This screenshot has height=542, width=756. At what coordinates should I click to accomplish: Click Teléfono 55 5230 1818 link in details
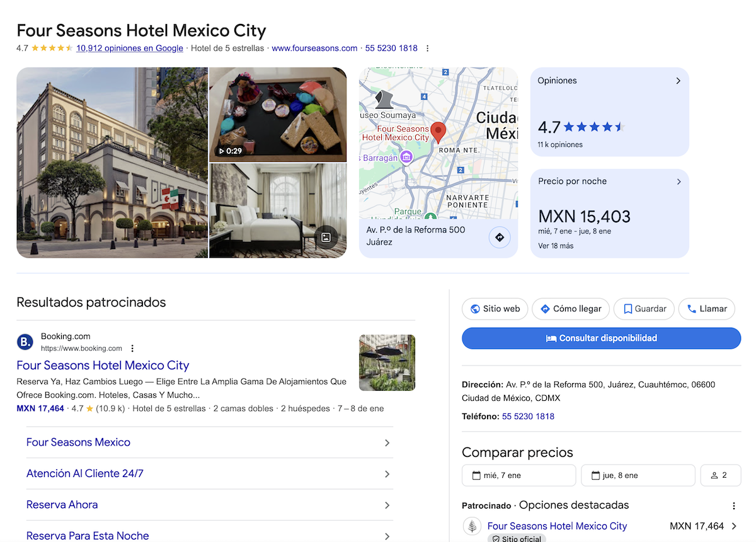528,417
